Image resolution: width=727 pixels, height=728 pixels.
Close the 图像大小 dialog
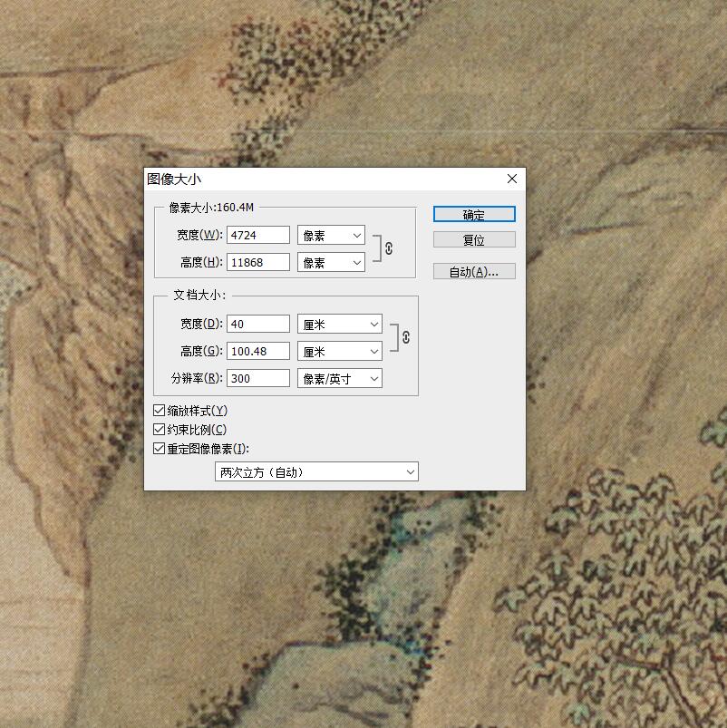512,179
